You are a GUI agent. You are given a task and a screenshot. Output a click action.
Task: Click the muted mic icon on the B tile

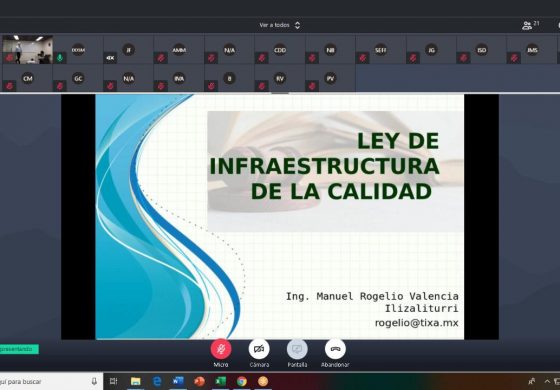(211, 86)
